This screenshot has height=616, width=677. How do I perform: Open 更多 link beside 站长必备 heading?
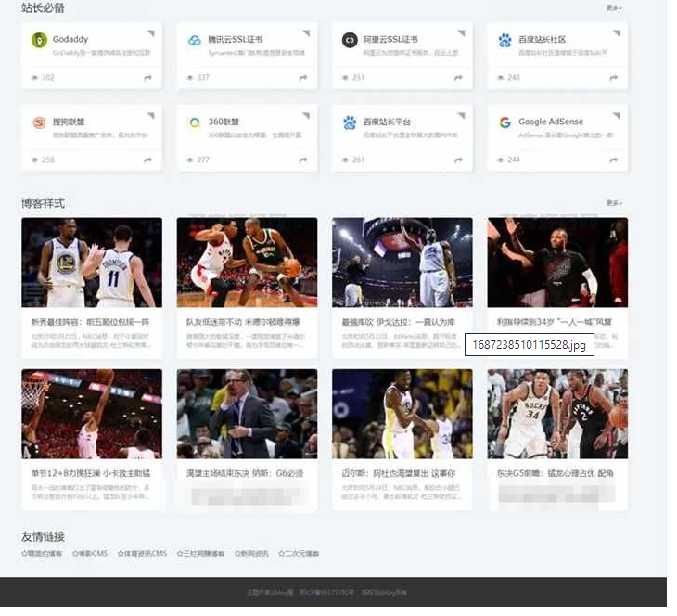(613, 7)
